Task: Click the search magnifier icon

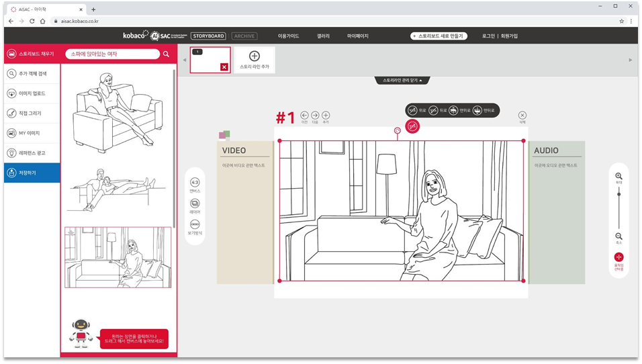Action: tap(166, 54)
